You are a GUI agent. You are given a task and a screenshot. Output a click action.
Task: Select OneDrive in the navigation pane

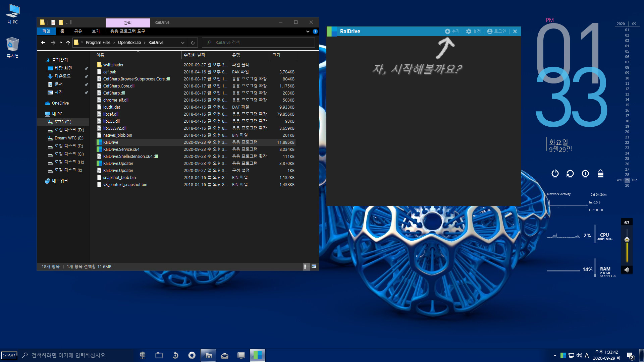pyautogui.click(x=60, y=103)
